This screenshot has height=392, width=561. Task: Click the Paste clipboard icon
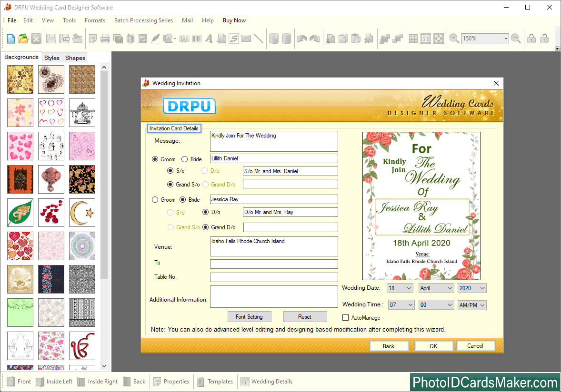[x=356, y=39]
